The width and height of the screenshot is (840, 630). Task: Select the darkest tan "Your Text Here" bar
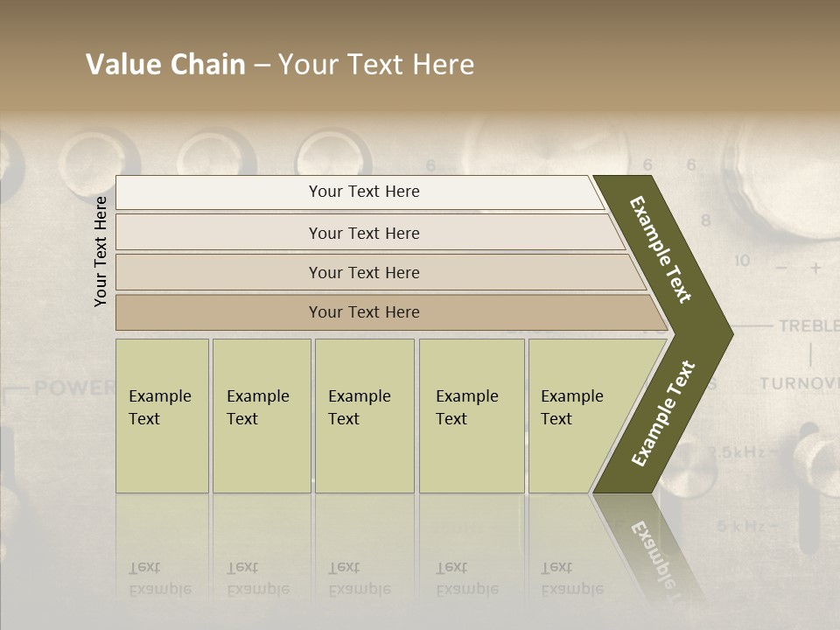pos(391,312)
